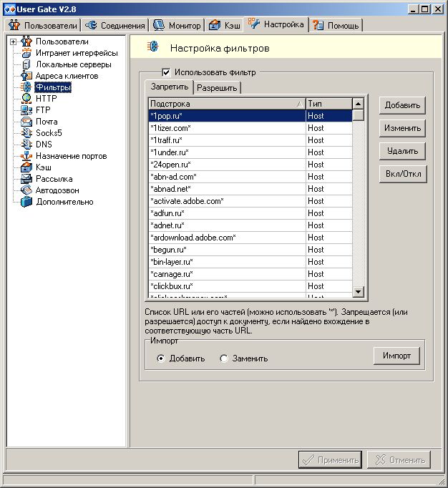
Task: Select the *1pop.ru* row
Action: point(250,116)
